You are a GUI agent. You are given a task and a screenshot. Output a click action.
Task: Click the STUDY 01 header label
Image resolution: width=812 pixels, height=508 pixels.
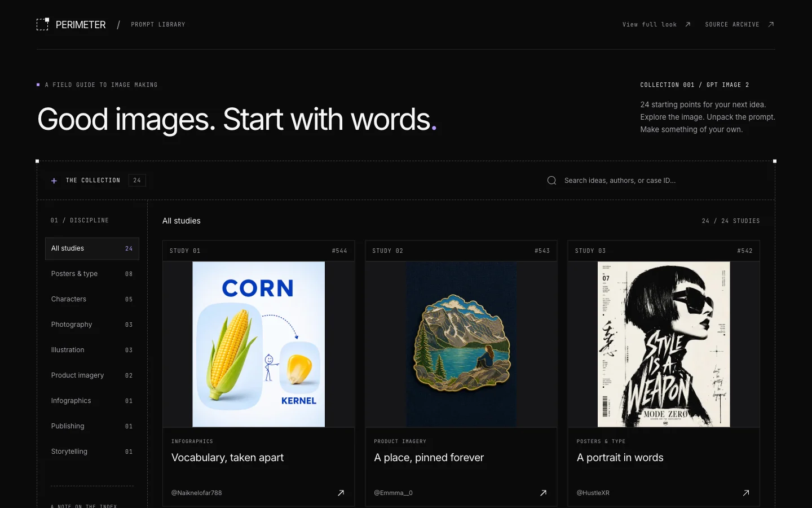(185, 251)
